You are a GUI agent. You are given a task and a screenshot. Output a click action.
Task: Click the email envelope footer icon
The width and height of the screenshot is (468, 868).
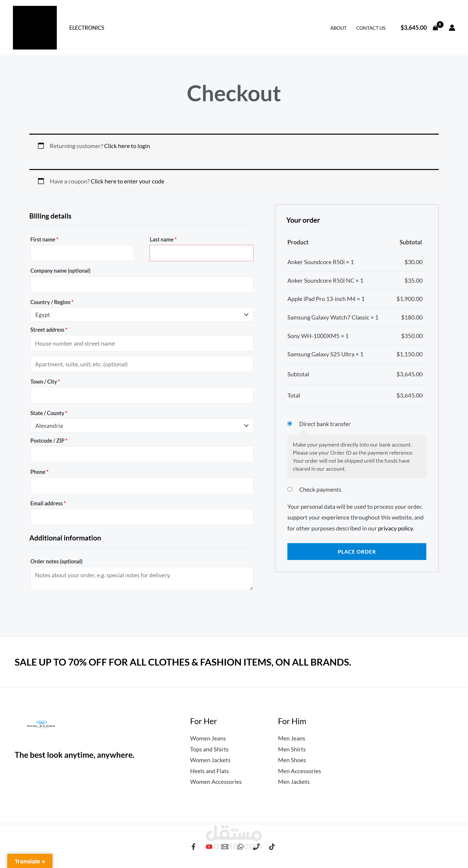pos(224,847)
